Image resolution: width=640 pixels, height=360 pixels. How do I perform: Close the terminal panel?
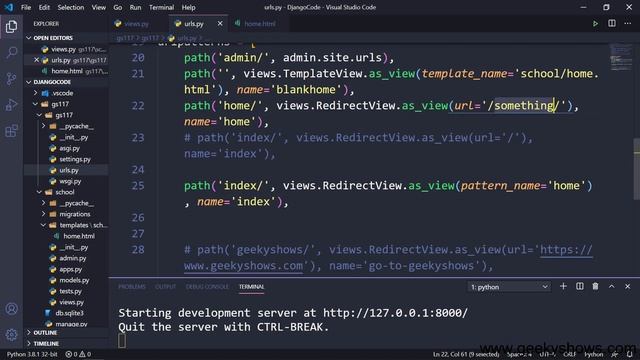click(627, 287)
